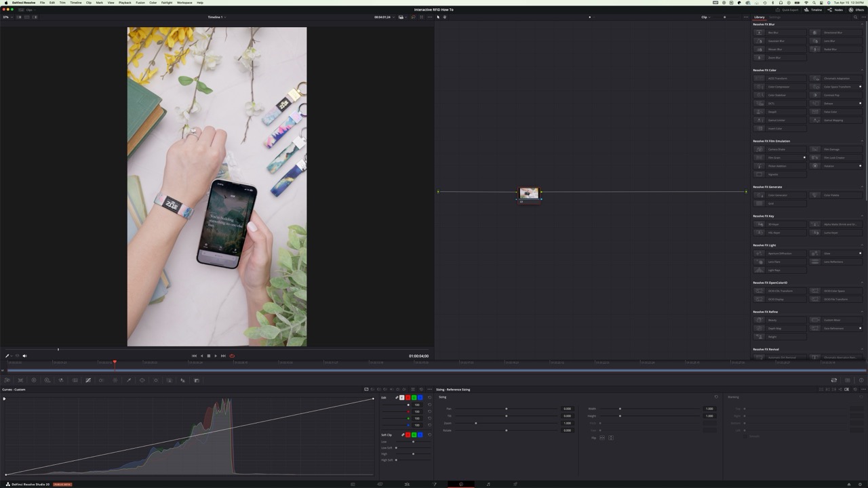This screenshot has height=488, width=868.
Task: Select the Color Space Transform effect
Action: (x=837, y=87)
